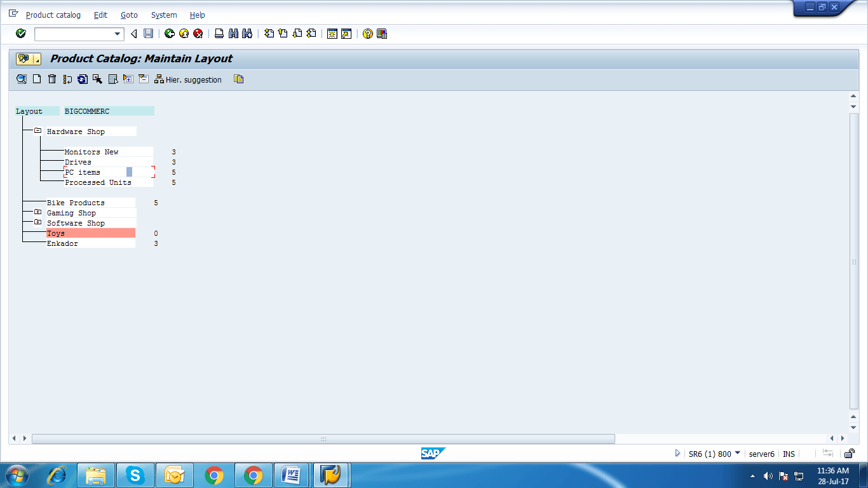Click the green Enter checkmark icon
This screenshot has width=868, height=488.
(21, 34)
